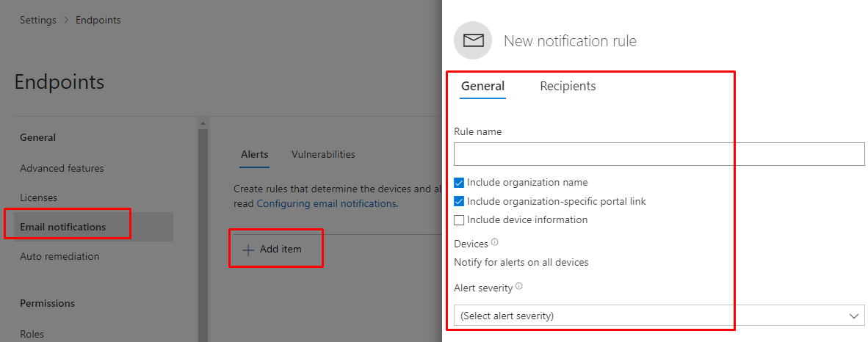Open Configuring email notifications link

326,203
